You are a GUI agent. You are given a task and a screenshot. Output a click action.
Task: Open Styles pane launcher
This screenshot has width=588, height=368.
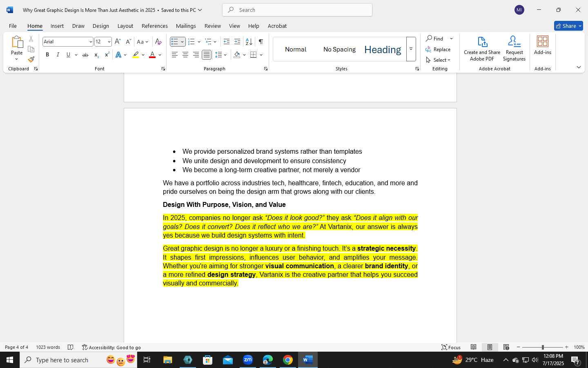417,69
